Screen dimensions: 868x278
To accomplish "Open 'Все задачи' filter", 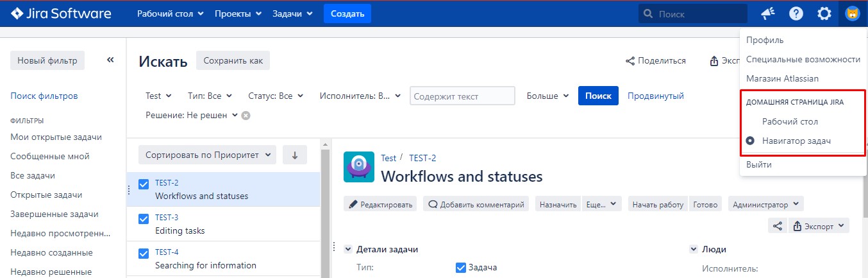I will 33,175.
